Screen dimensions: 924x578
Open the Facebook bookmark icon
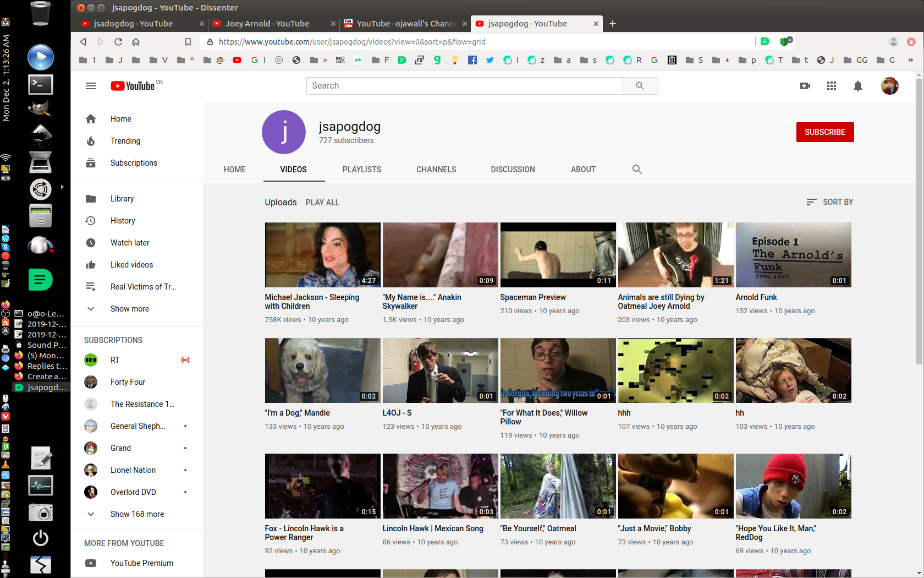click(472, 60)
